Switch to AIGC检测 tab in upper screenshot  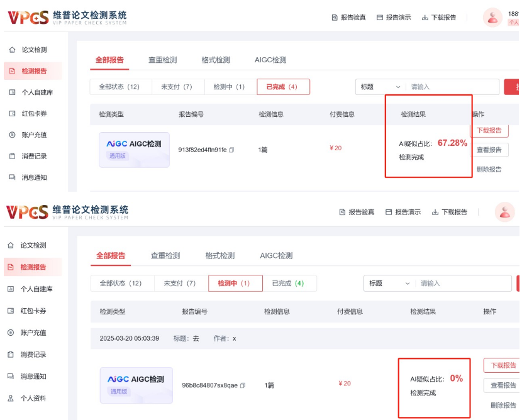[270, 60]
